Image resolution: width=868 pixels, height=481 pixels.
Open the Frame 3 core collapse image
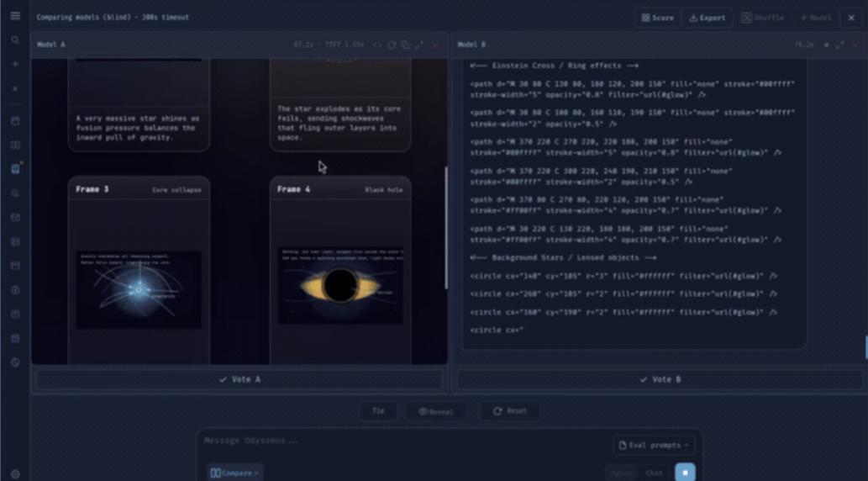click(139, 289)
